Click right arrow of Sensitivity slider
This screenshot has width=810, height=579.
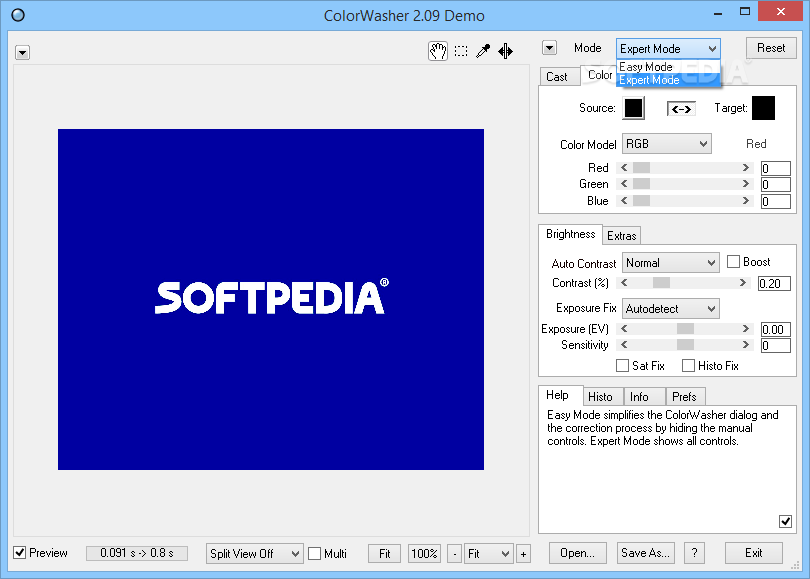pos(745,345)
